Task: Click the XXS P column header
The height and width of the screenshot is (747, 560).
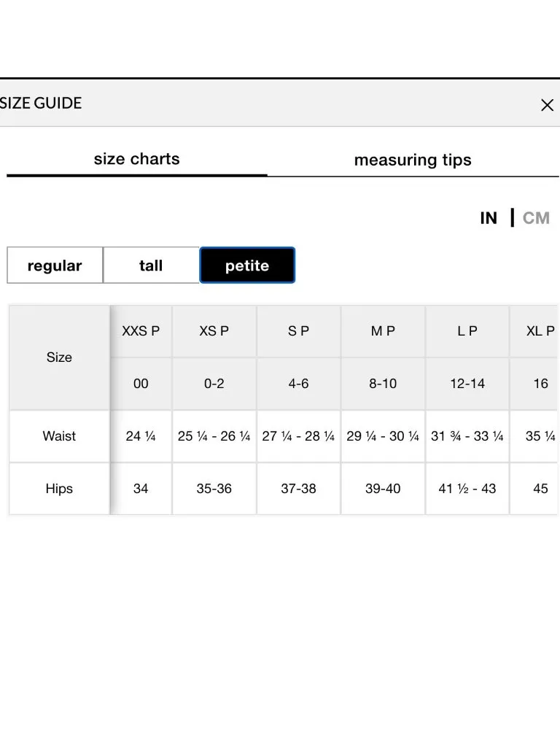Action: point(141,331)
